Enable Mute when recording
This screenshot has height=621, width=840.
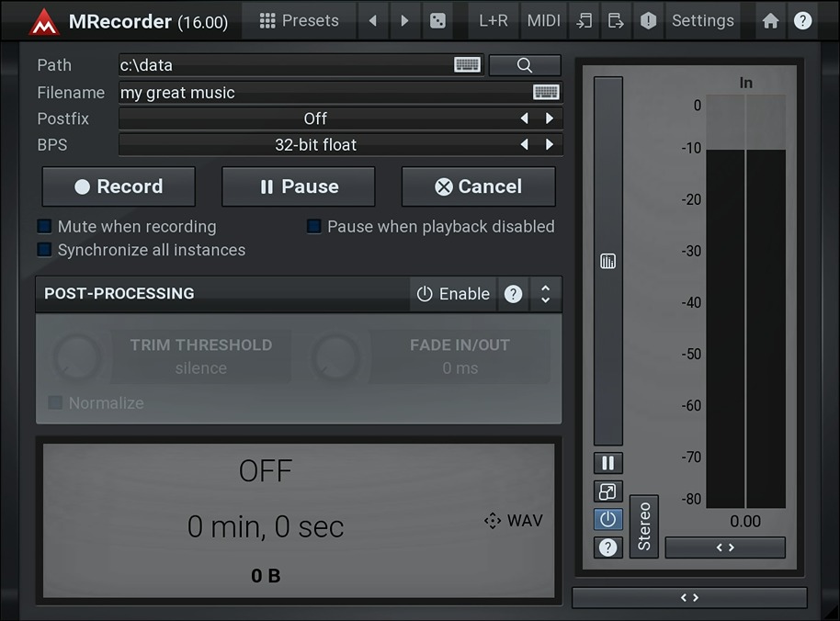tap(42, 226)
